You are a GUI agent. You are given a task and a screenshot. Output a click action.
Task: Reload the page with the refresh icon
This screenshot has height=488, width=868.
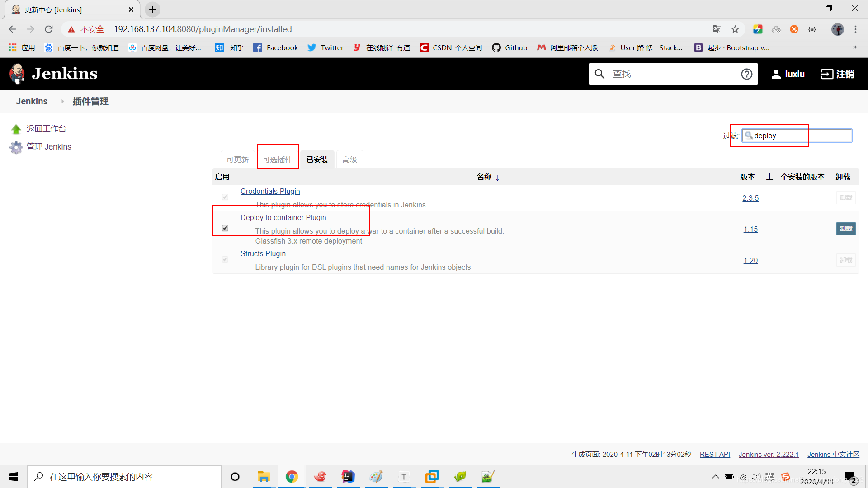click(x=49, y=29)
